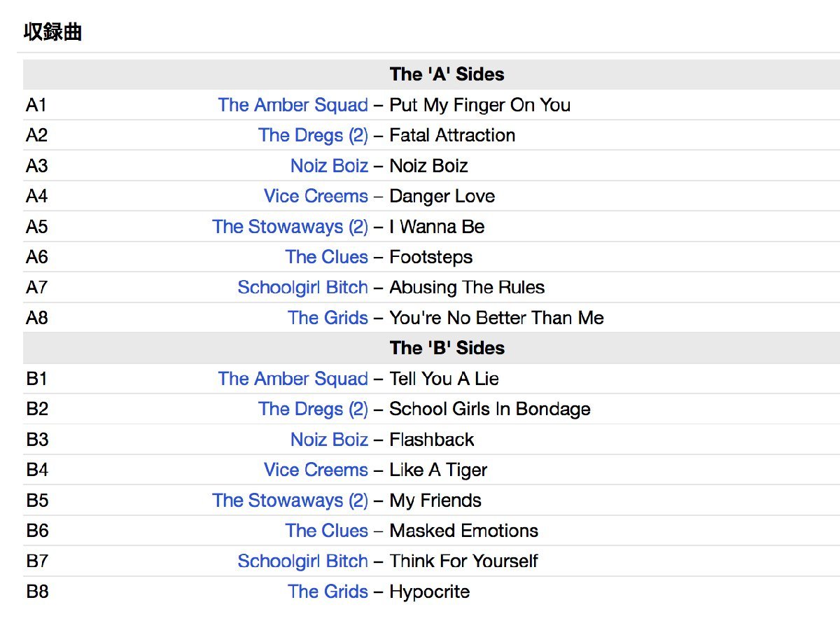Click the 'Hypocrite' track title
This screenshot has height=621, width=840.
click(429, 592)
